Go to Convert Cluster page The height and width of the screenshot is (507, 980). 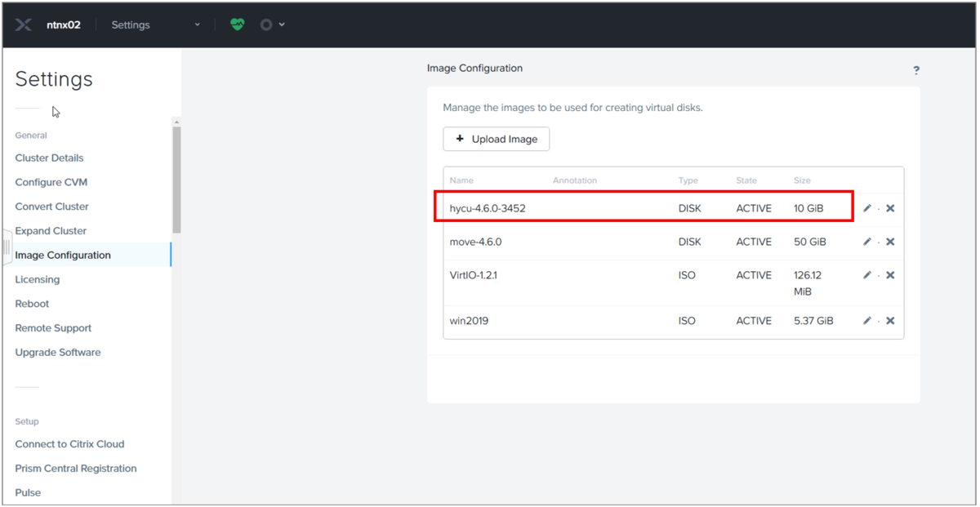(52, 207)
